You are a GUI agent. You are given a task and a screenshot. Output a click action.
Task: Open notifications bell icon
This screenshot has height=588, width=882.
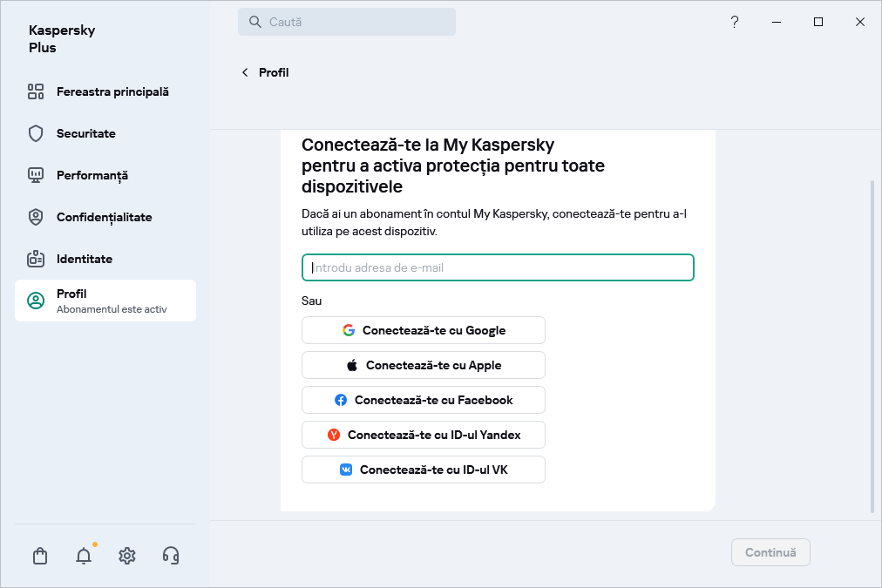[84, 556]
